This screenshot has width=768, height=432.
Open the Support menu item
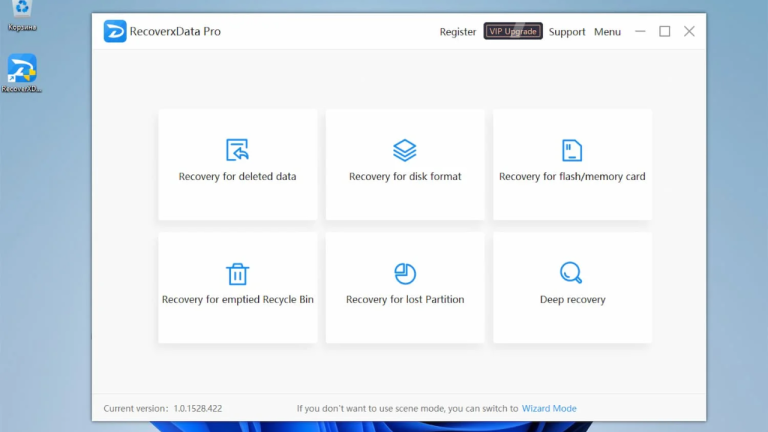click(x=567, y=32)
